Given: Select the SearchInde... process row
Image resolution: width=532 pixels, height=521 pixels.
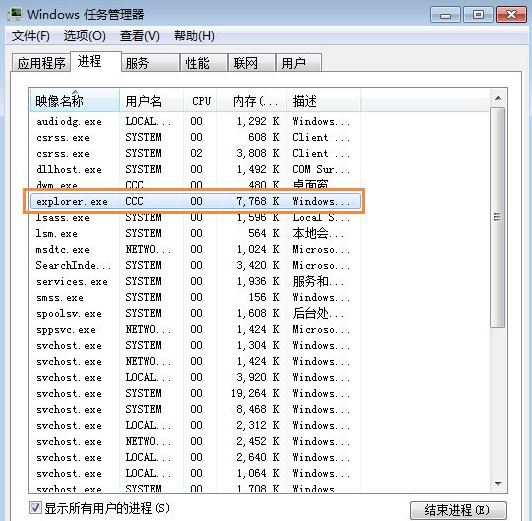Looking at the screenshot, I should coord(195,265).
